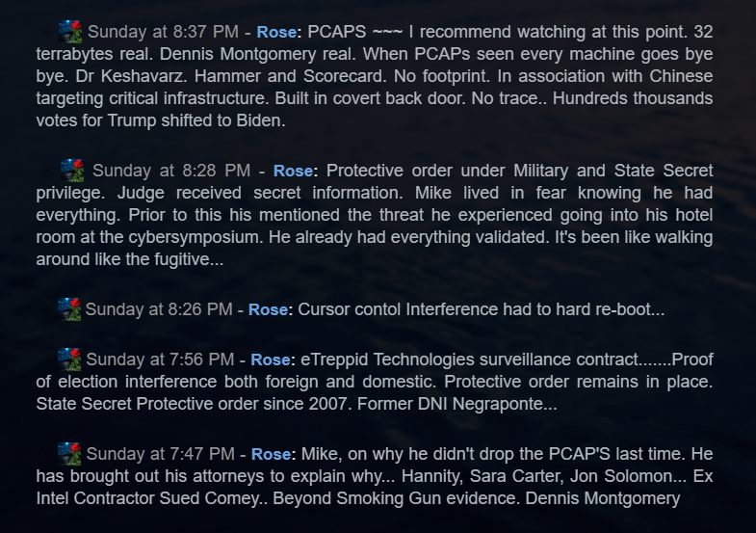This screenshot has width=756, height=533.
Task: Open the Rose username link at 7:47 PM
Action: (271, 454)
